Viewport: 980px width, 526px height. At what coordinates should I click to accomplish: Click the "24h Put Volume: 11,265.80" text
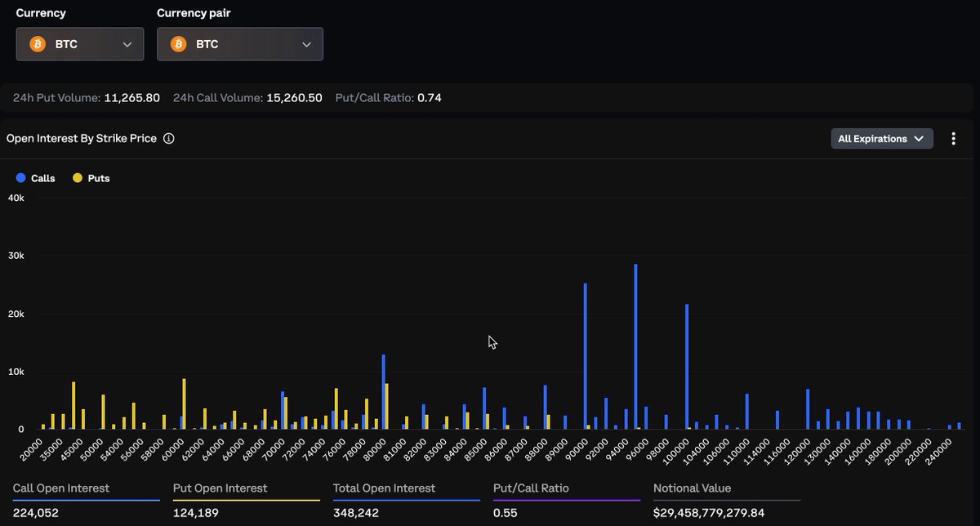87,98
